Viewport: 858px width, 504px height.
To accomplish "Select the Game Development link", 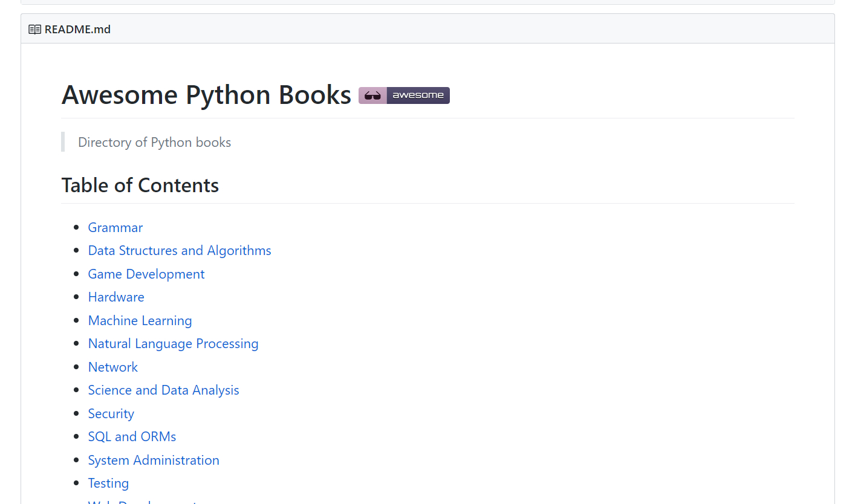I will 146,274.
